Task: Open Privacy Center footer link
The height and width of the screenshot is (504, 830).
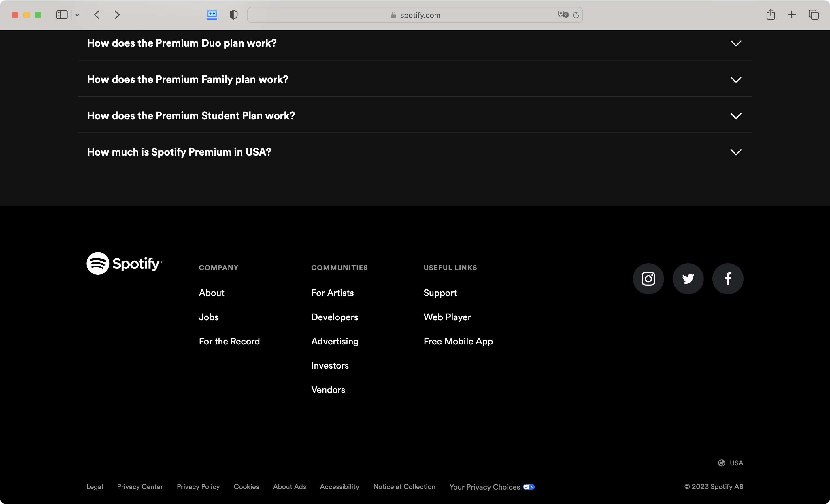Action: [140, 487]
